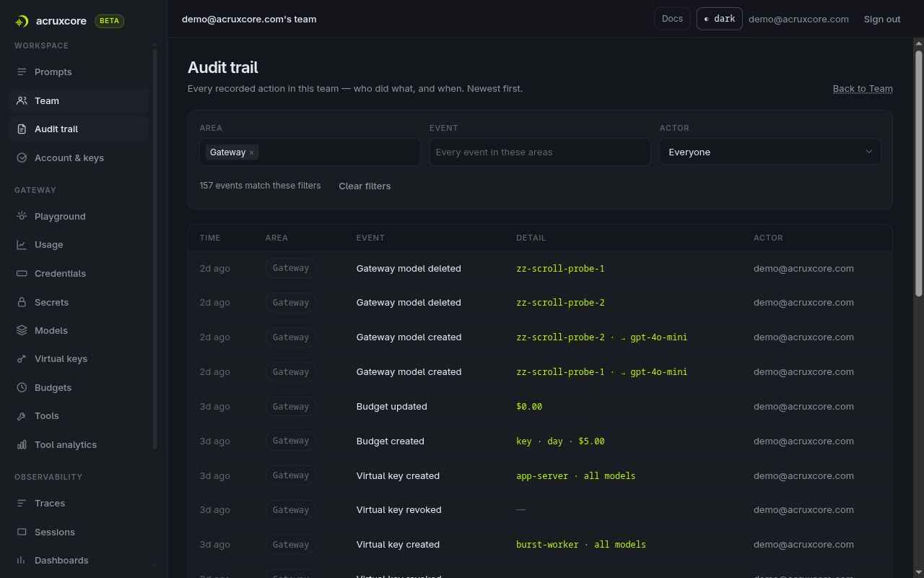Click the Playground lightbulb icon
The width and height of the screenshot is (924, 578).
click(22, 217)
